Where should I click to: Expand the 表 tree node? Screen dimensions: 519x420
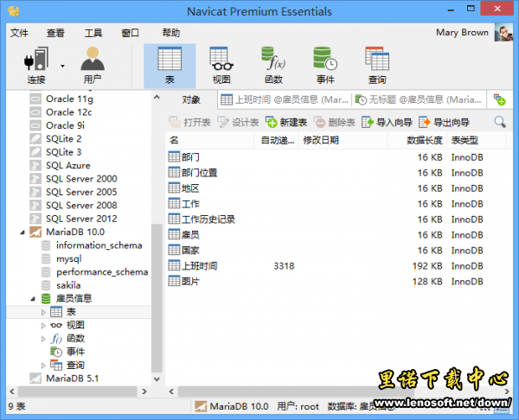point(43,312)
